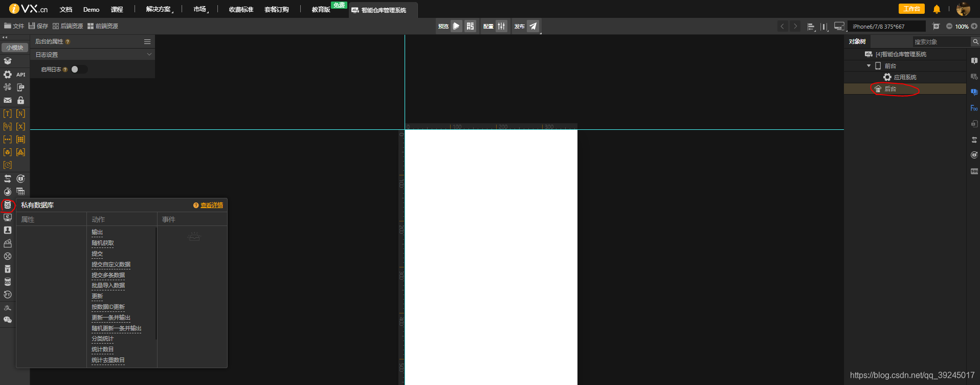Open the 市场 dropdown menu

pos(201,9)
